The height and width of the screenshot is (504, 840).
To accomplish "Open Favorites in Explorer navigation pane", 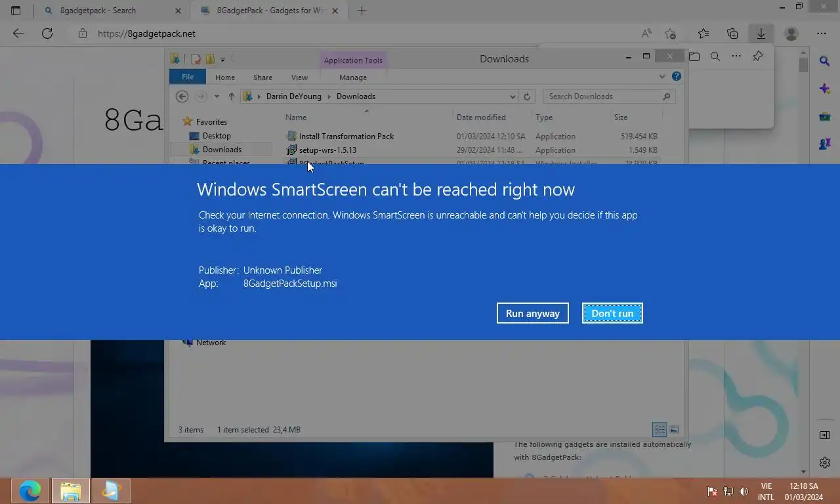I will 211,122.
